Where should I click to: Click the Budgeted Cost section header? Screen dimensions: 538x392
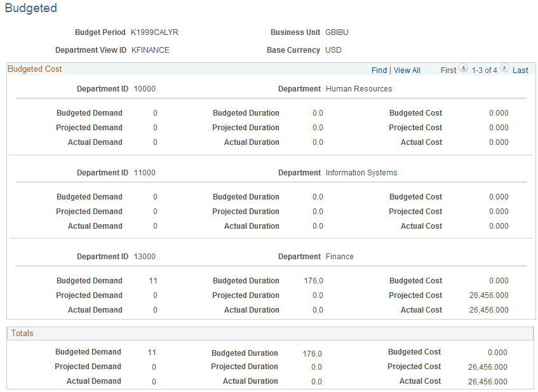tap(34, 69)
